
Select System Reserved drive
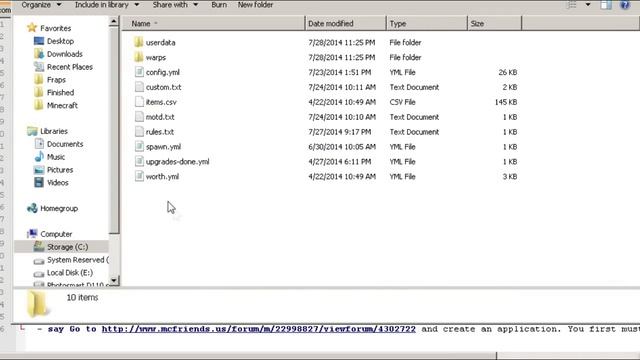point(78,260)
